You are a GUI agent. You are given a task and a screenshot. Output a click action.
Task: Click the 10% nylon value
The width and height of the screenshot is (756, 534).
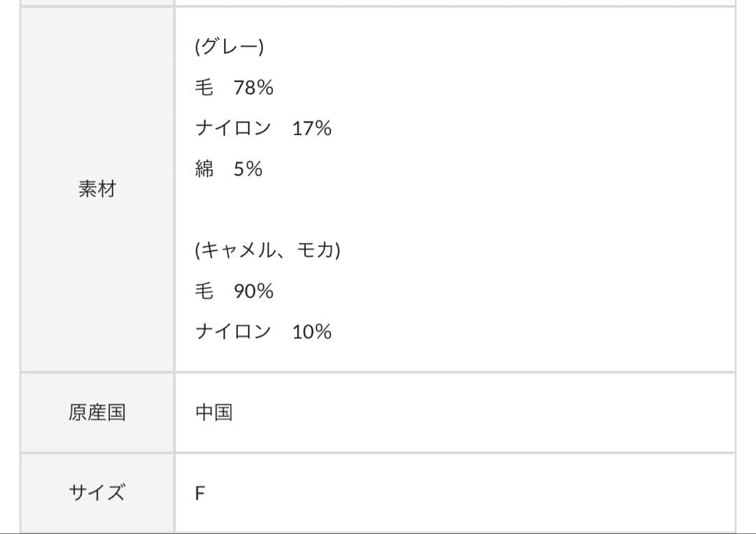click(311, 332)
